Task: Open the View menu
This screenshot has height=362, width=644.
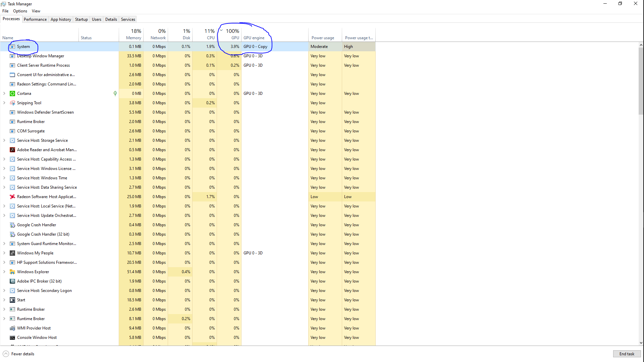Action: click(36, 11)
